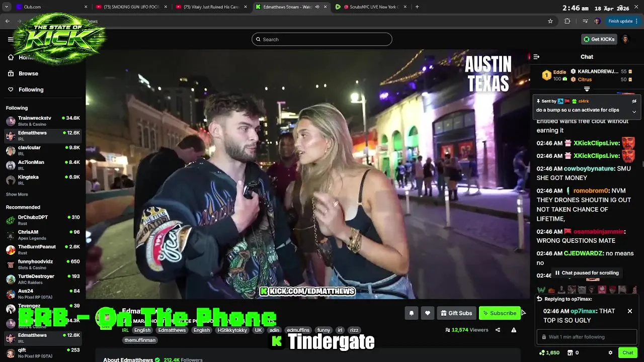Collapse the chat panel icon
The image size is (644, 362).
pos(536,57)
